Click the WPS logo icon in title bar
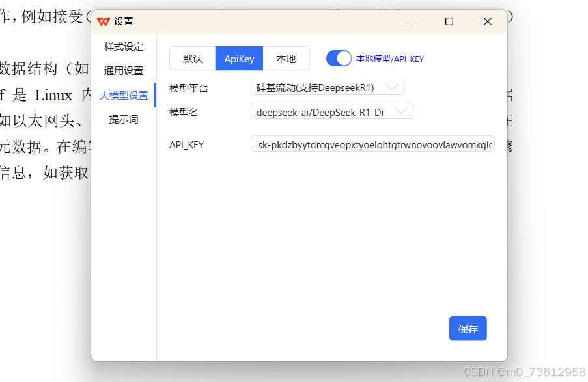The image size is (588, 382). point(104,21)
